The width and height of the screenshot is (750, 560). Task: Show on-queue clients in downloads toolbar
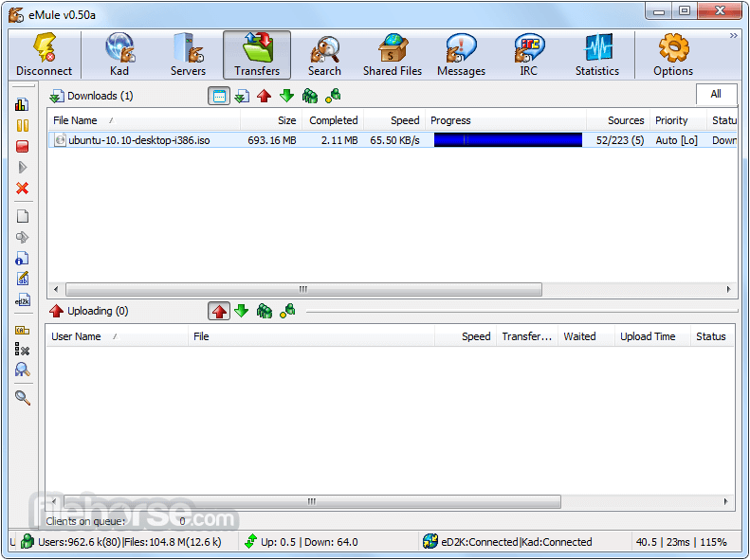(x=309, y=96)
